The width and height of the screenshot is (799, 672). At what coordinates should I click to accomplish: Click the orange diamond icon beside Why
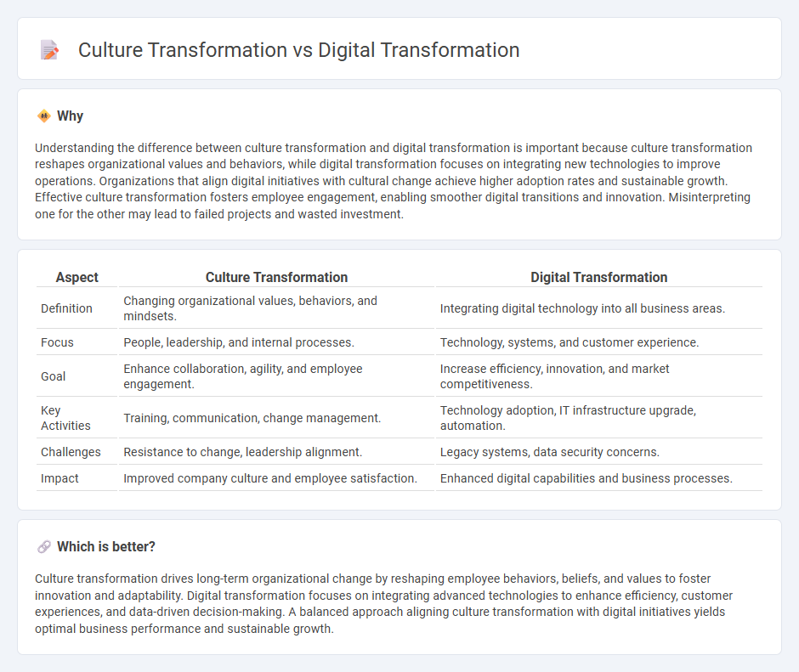44,116
